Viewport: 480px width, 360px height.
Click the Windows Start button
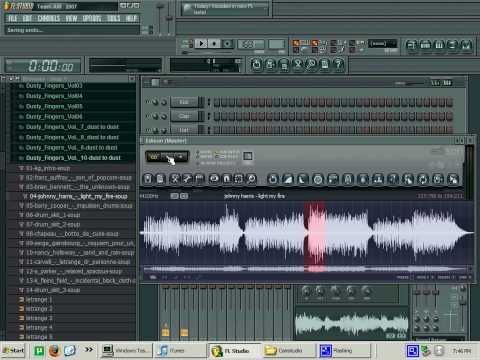[13, 350]
